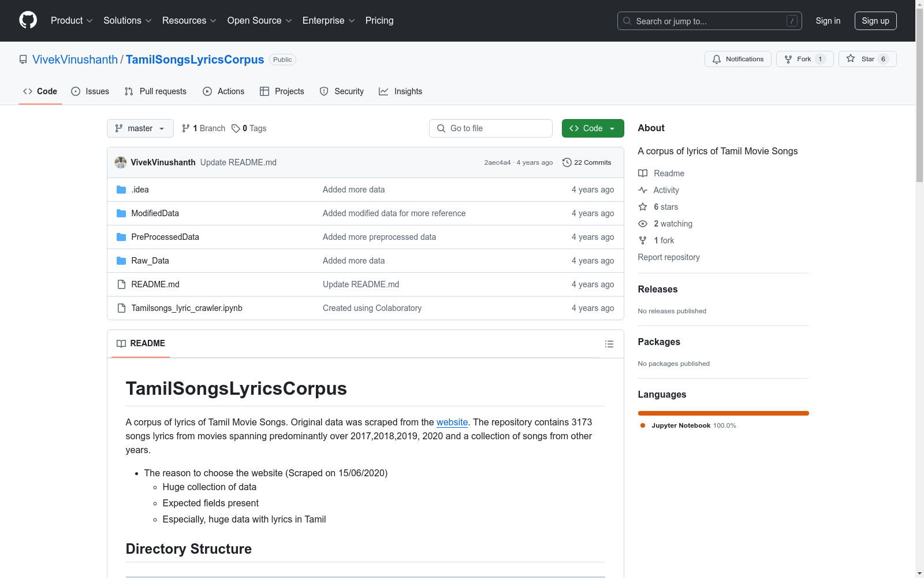Image resolution: width=924 pixels, height=578 pixels.
Task: Click the Star icon button
Action: (x=851, y=58)
